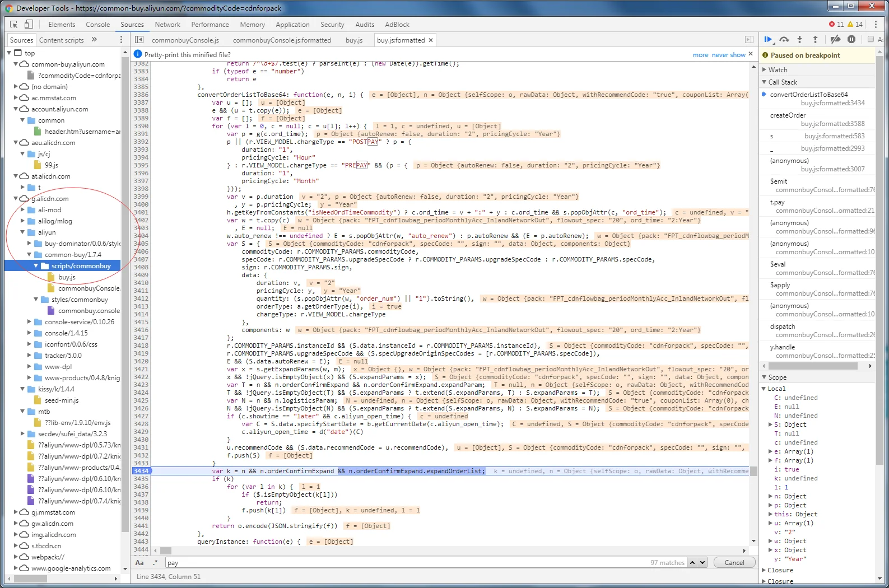
Task: Toggle match case (Aa) in search
Action: (x=139, y=563)
